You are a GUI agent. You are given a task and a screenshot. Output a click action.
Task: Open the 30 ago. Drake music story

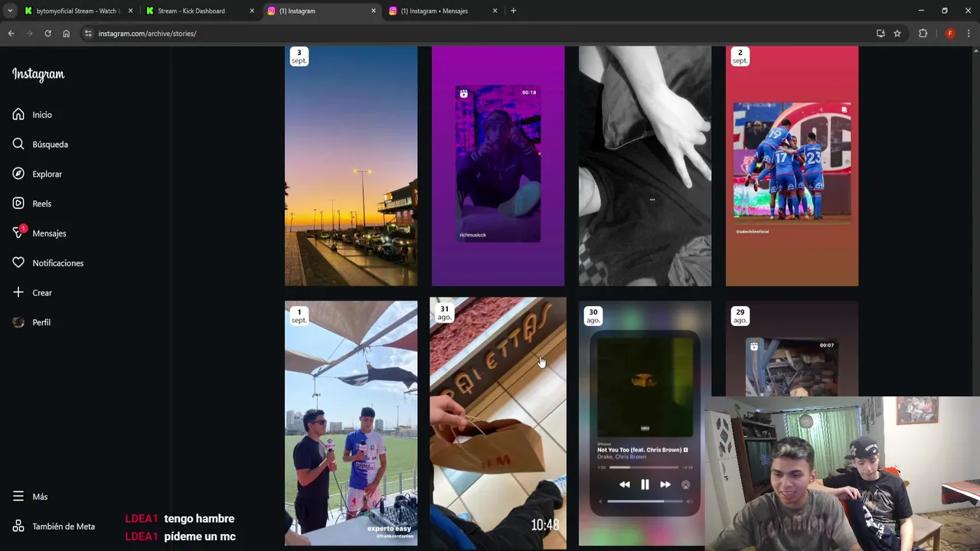point(645,423)
